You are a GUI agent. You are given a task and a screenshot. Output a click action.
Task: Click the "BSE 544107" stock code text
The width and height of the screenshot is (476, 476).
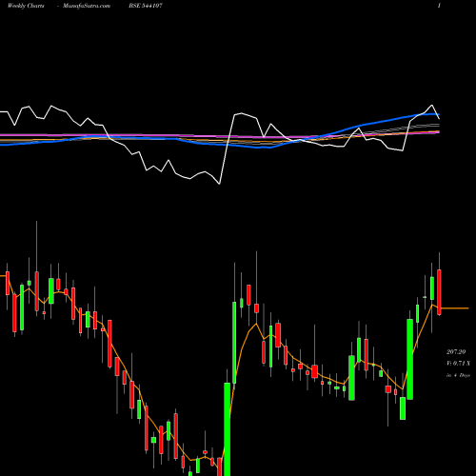[x=146, y=6]
